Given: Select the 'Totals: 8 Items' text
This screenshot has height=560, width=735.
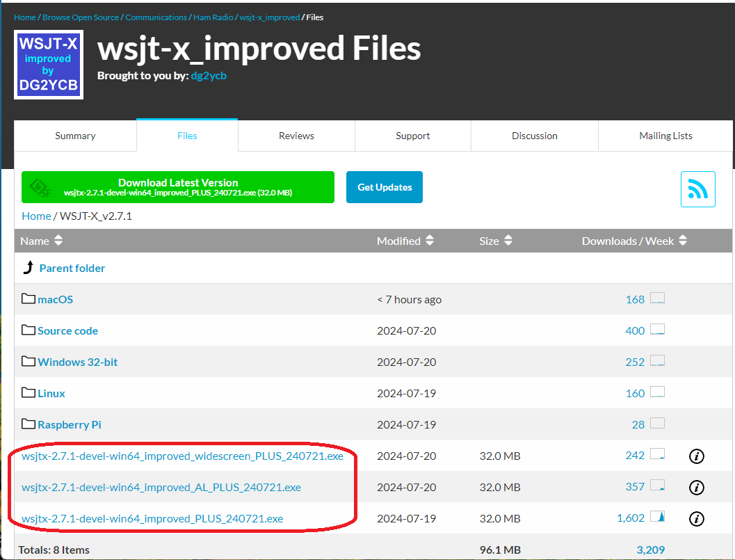Looking at the screenshot, I should (x=54, y=550).
